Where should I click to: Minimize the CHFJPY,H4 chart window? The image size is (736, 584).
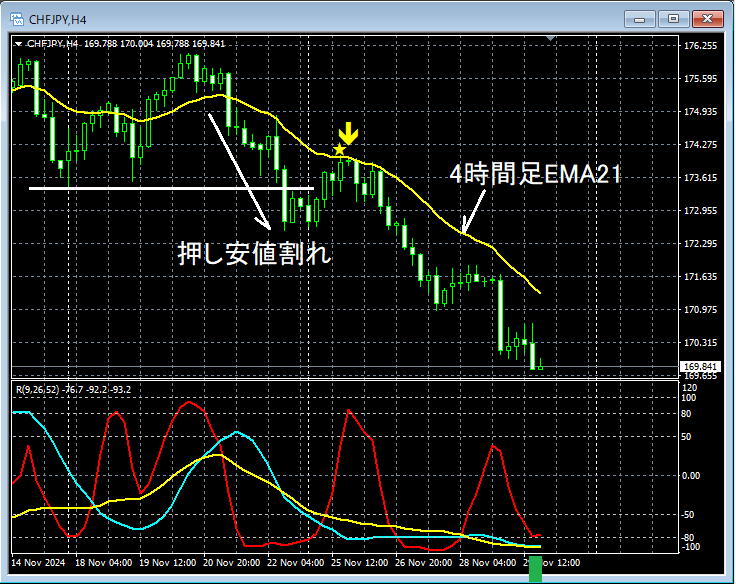[x=639, y=19]
